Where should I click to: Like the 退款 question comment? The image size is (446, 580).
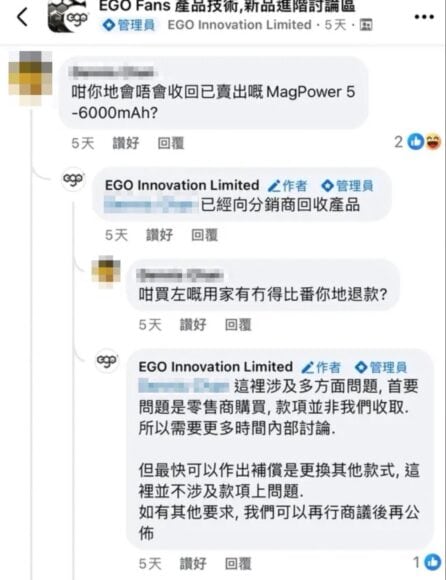point(193,325)
